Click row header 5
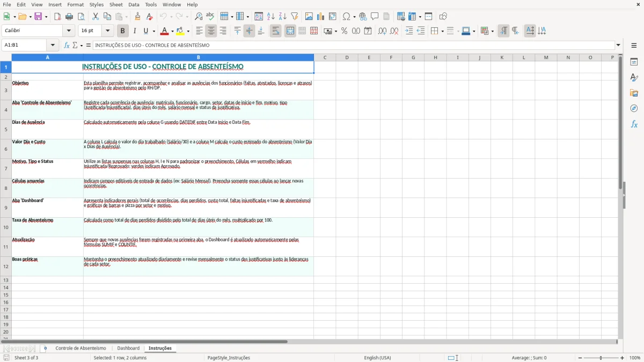The width and height of the screenshot is (644, 362). coord(6,129)
